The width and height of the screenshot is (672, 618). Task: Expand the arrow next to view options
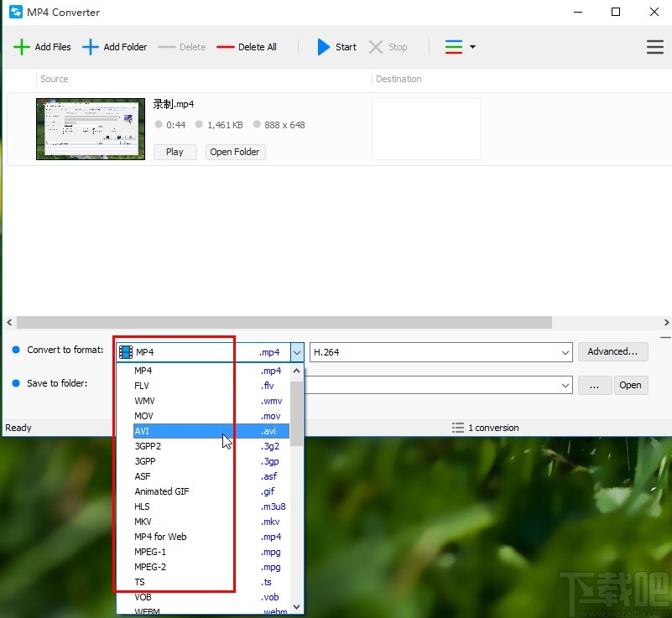472,47
